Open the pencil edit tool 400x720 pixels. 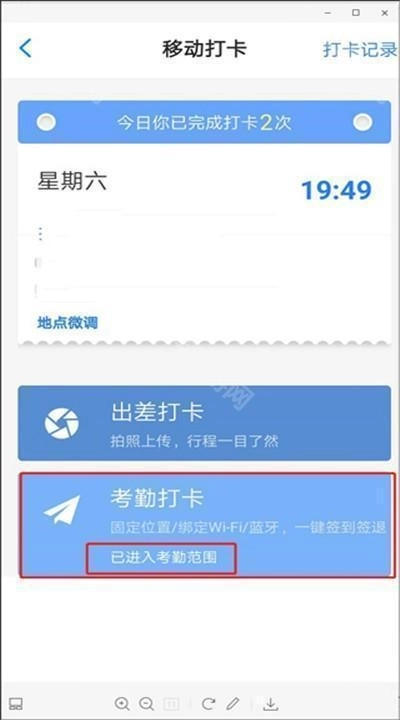point(233,703)
